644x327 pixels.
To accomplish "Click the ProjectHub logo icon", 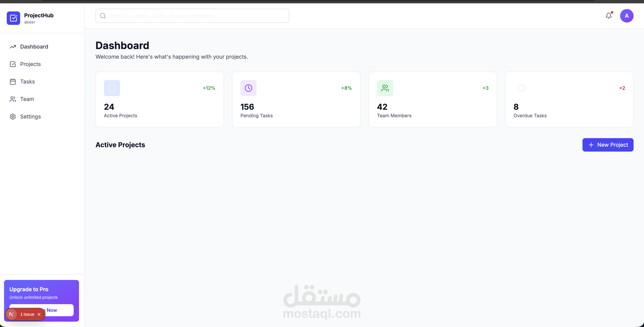I will 13,18.
